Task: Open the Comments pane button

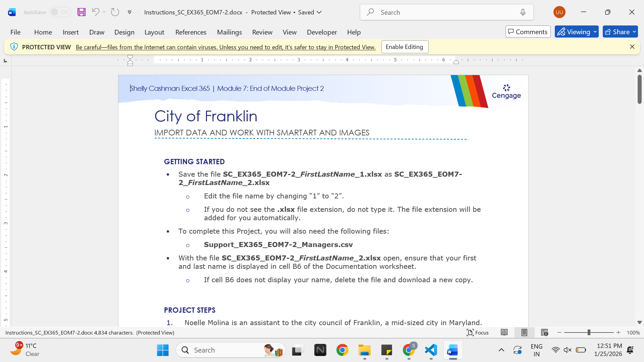Action: tap(528, 32)
